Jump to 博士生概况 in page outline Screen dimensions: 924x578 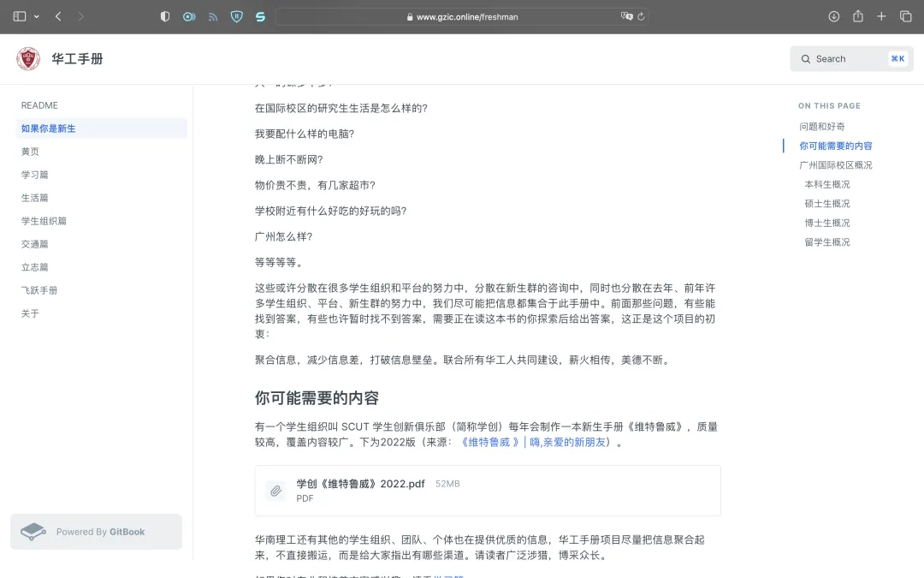pyautogui.click(x=826, y=223)
